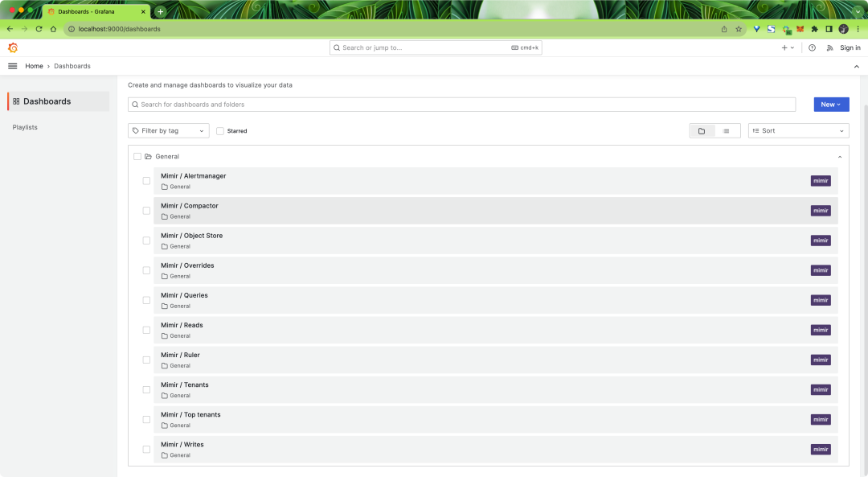868x477 pixels.
Task: Collapse the General folder chevron
Action: coord(840,157)
